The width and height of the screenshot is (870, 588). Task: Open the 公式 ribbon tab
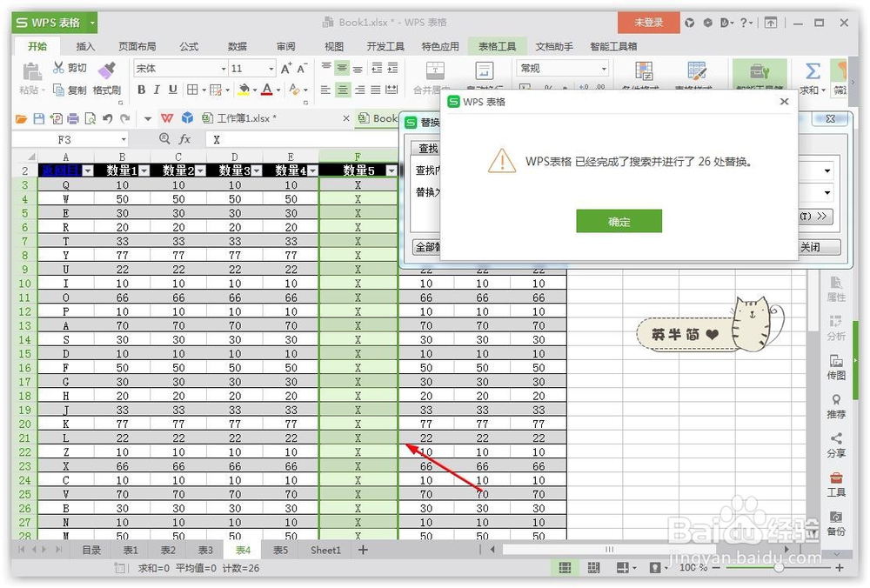(189, 46)
